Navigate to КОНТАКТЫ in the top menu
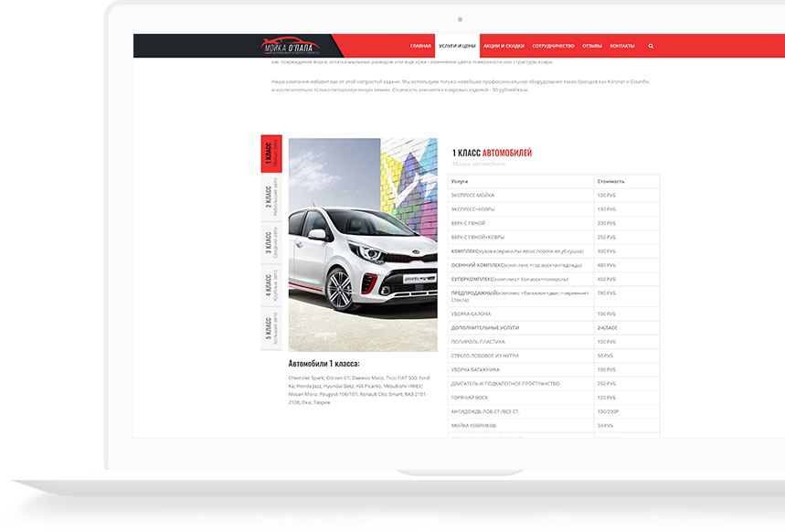This screenshot has height=532, width=785. click(622, 46)
